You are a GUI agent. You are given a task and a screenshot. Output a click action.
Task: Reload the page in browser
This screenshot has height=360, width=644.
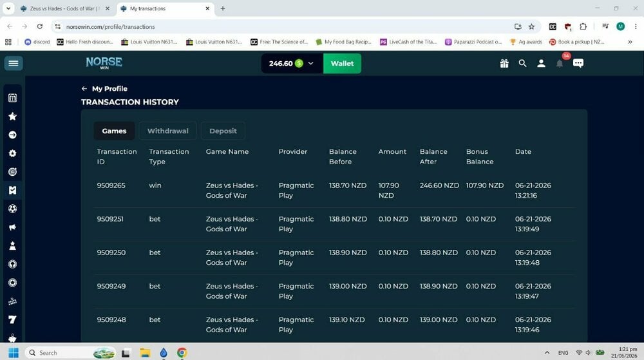40,26
